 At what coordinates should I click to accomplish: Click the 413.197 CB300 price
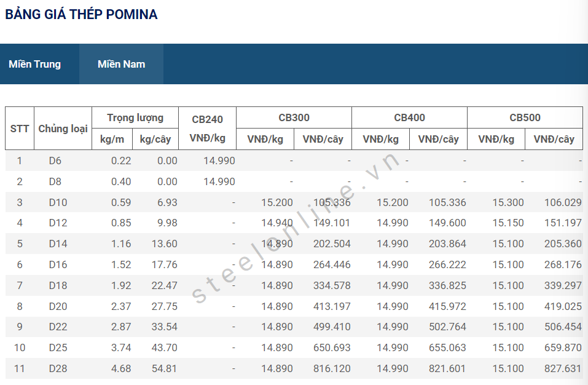pyautogui.click(x=332, y=306)
